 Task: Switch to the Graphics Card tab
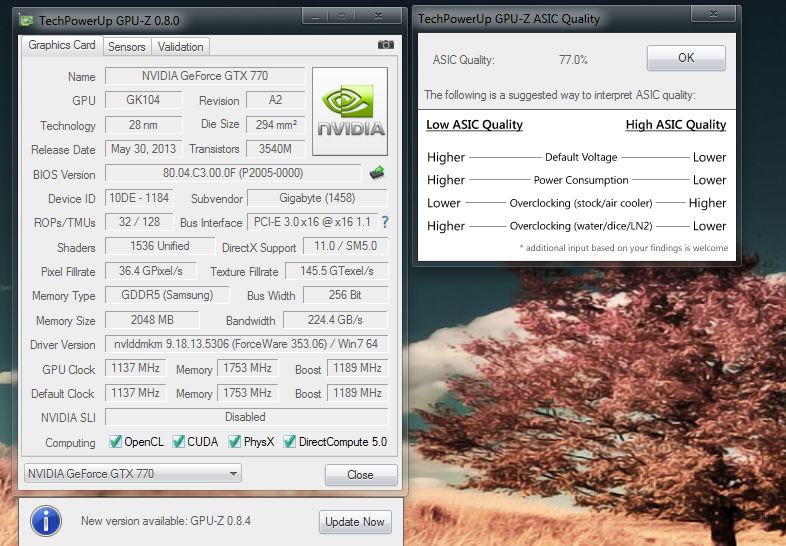62,45
